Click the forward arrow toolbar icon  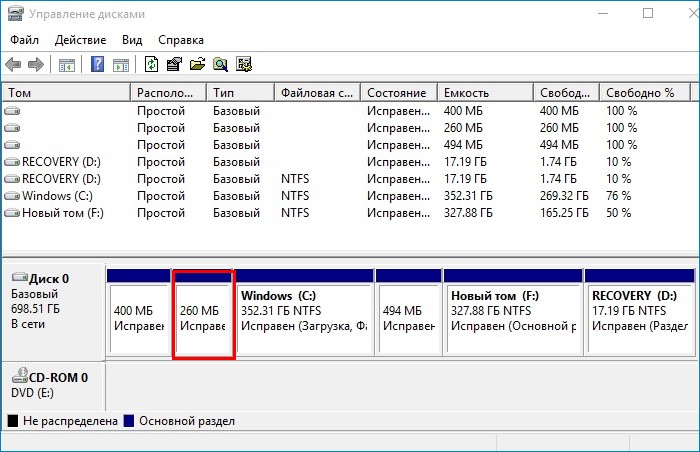[x=35, y=65]
